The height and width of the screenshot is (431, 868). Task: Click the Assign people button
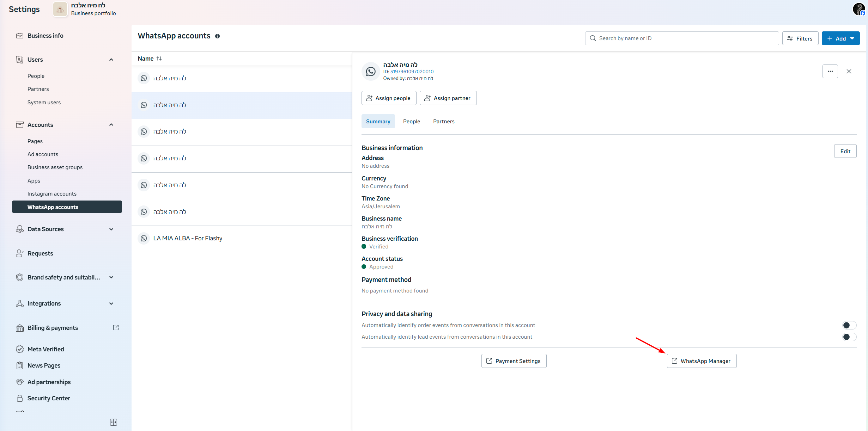pos(389,98)
